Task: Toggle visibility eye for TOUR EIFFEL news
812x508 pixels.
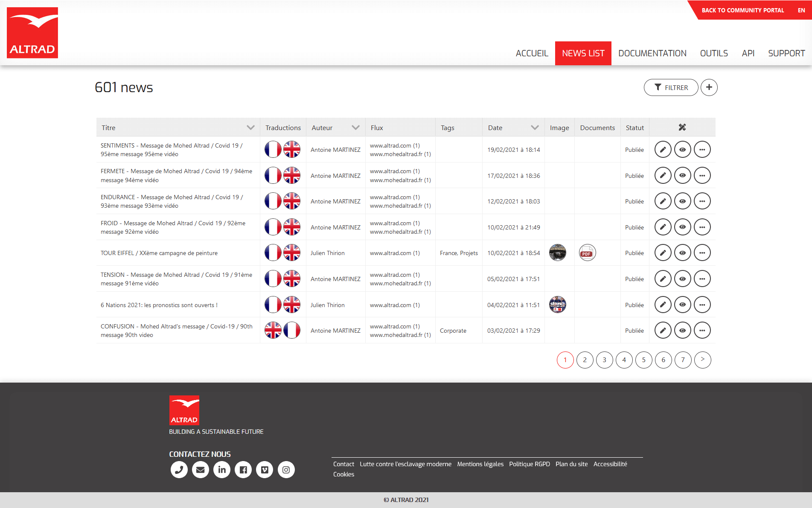Action: click(x=682, y=253)
